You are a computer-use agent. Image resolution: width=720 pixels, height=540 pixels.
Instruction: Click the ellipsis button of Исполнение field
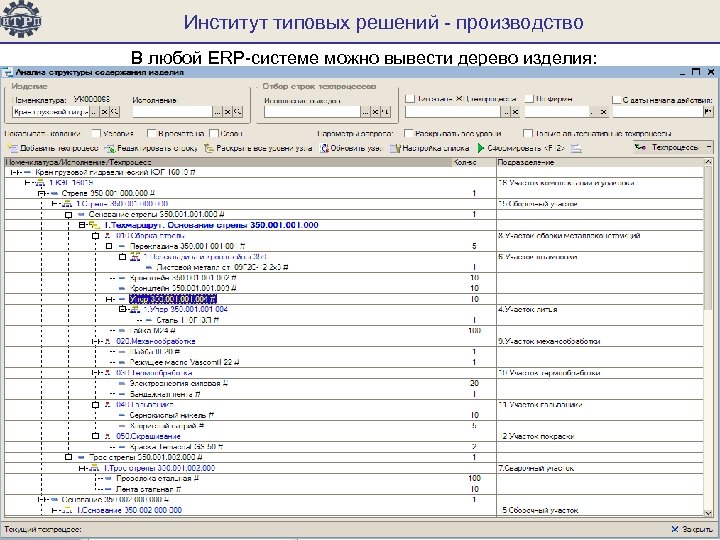217,112
